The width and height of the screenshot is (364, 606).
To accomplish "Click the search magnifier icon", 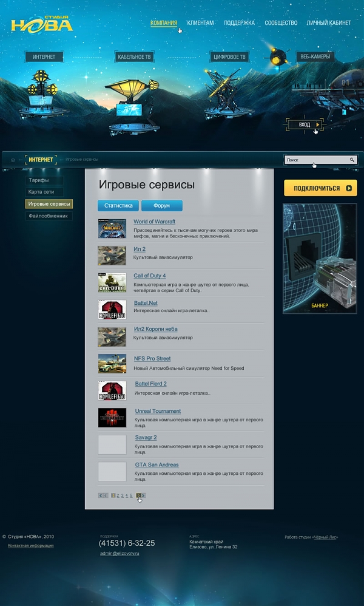I will pos(352,160).
